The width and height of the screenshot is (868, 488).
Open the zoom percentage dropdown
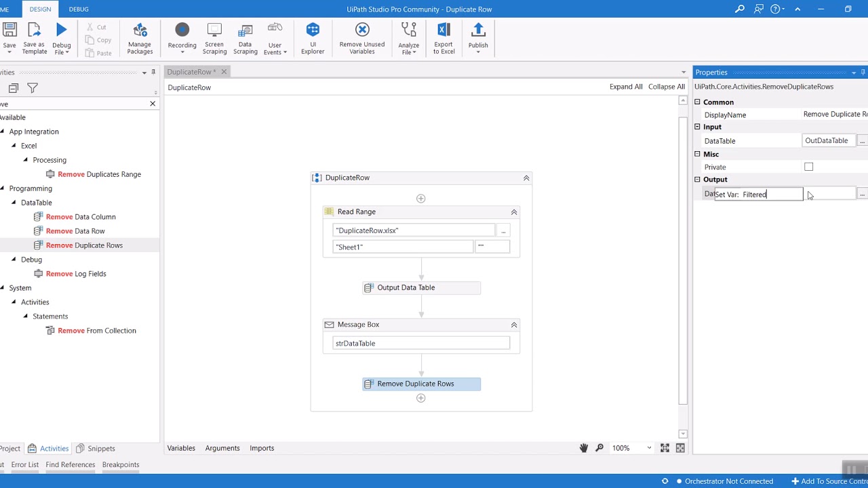coord(649,448)
